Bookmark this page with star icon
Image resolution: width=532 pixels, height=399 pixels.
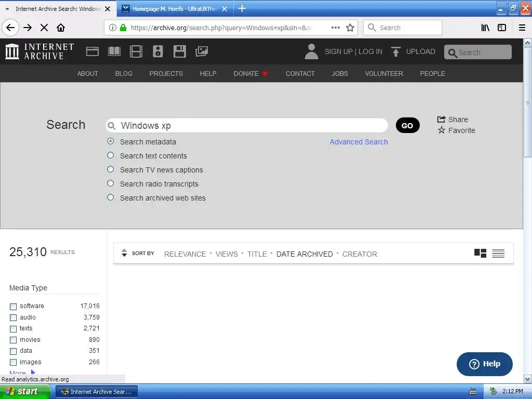tap(350, 28)
